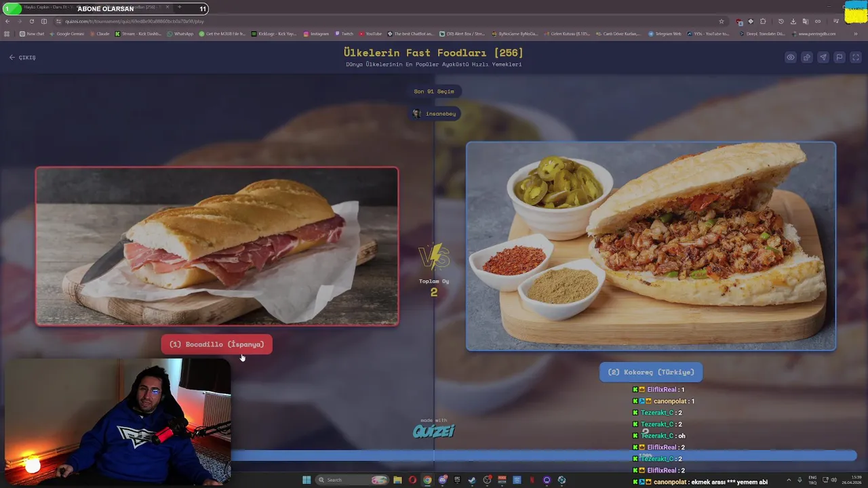Open Chrome taskbar icon

click(x=427, y=480)
